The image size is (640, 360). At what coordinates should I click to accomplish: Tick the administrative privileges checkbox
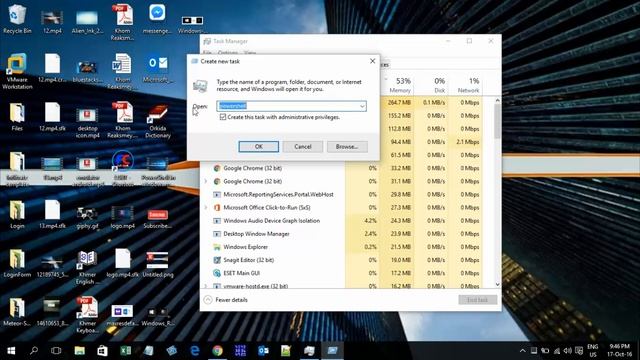pyautogui.click(x=223, y=117)
